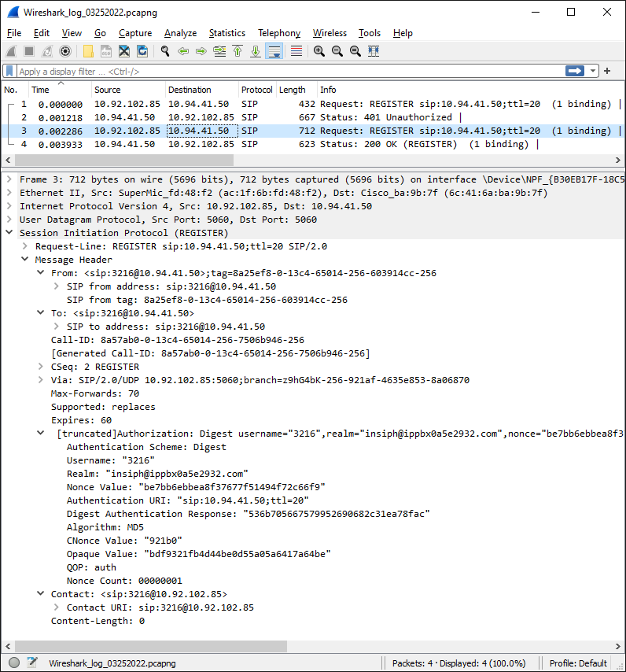The width and height of the screenshot is (626, 672).
Task: Reload this capture file
Action: point(142,51)
